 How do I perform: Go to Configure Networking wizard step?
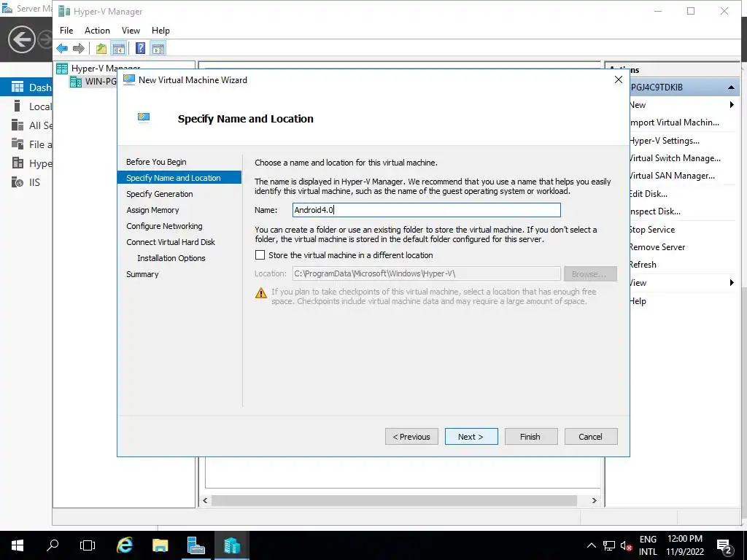pos(164,226)
